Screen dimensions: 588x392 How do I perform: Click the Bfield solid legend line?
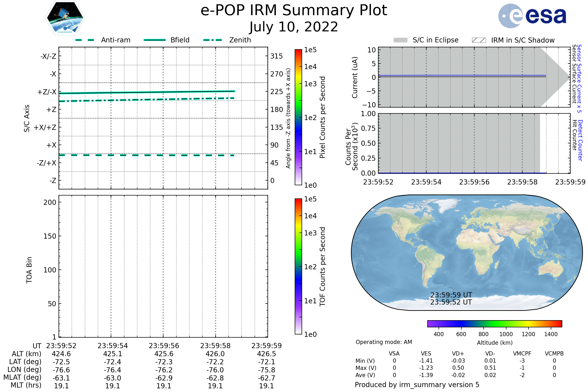[x=155, y=40]
